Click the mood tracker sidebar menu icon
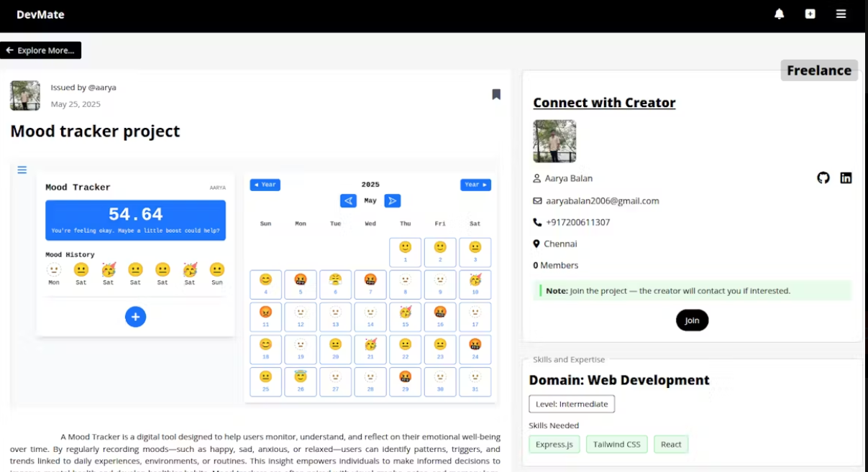Viewport: 868px width, 472px height. click(x=22, y=170)
